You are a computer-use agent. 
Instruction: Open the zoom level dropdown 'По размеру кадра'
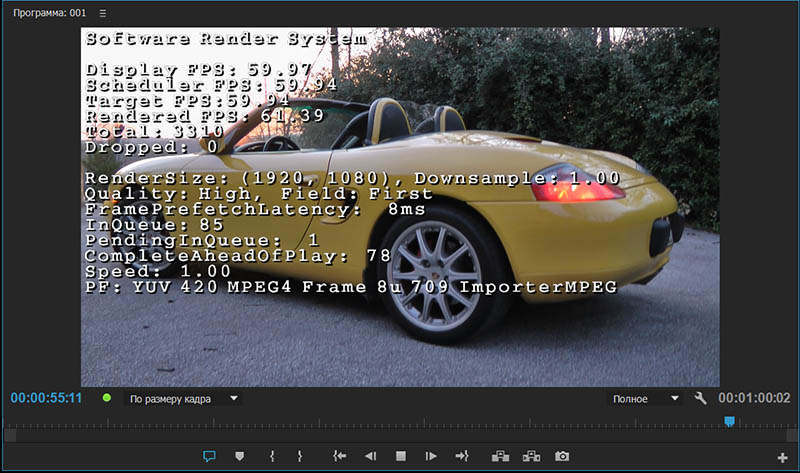[183, 399]
